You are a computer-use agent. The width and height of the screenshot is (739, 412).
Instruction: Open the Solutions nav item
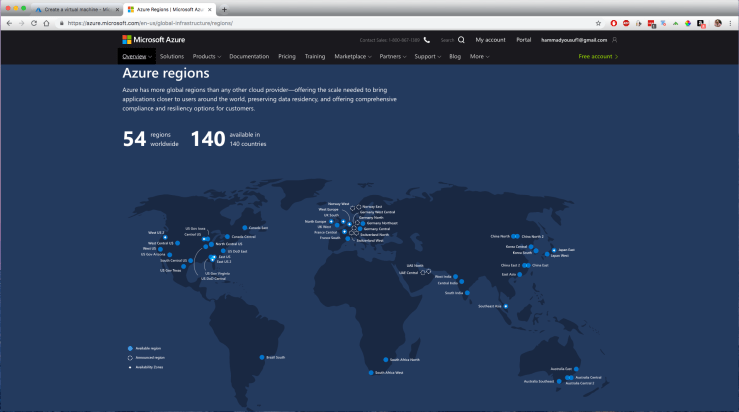[172, 57]
